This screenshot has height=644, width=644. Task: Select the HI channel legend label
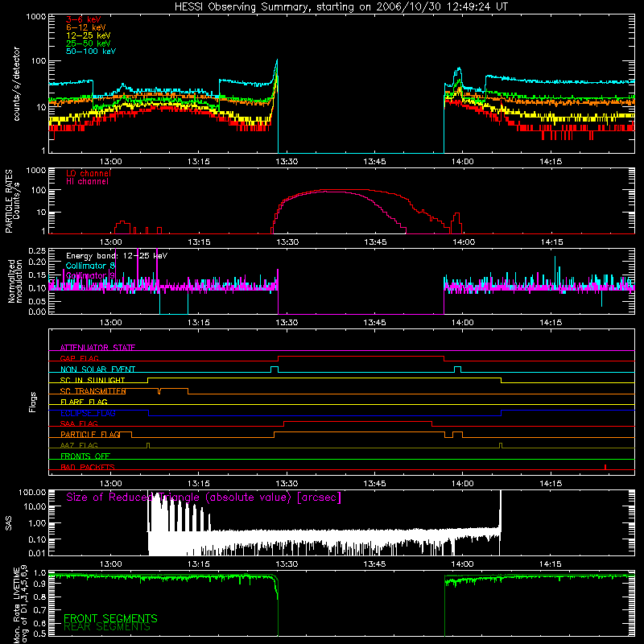click(87, 181)
